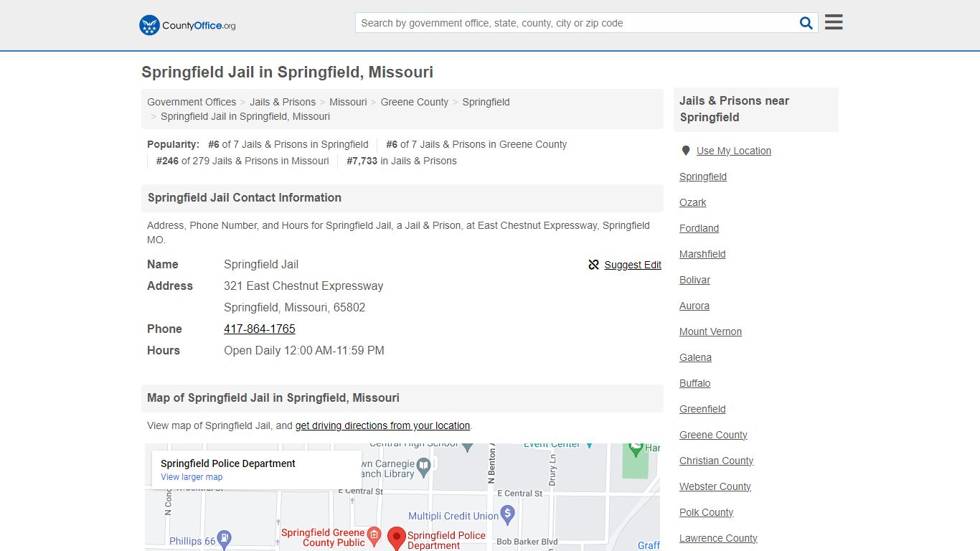Click Springfield, Missouri, 65802 address line
This screenshot has height=551, width=980.
[295, 307]
